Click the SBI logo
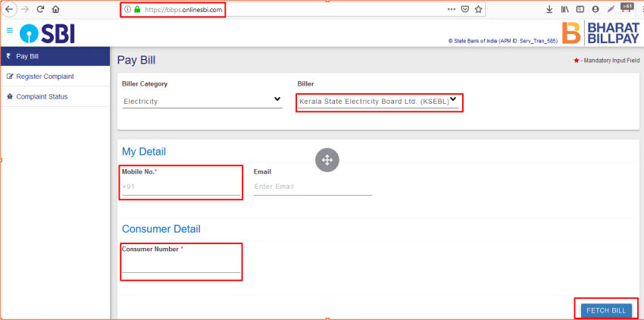Image resolution: width=644 pixels, height=320 pixels. [x=47, y=33]
